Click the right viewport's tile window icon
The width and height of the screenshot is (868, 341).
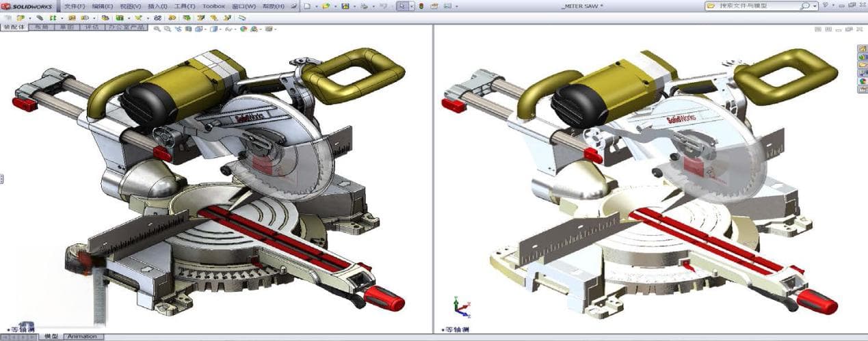point(817,29)
